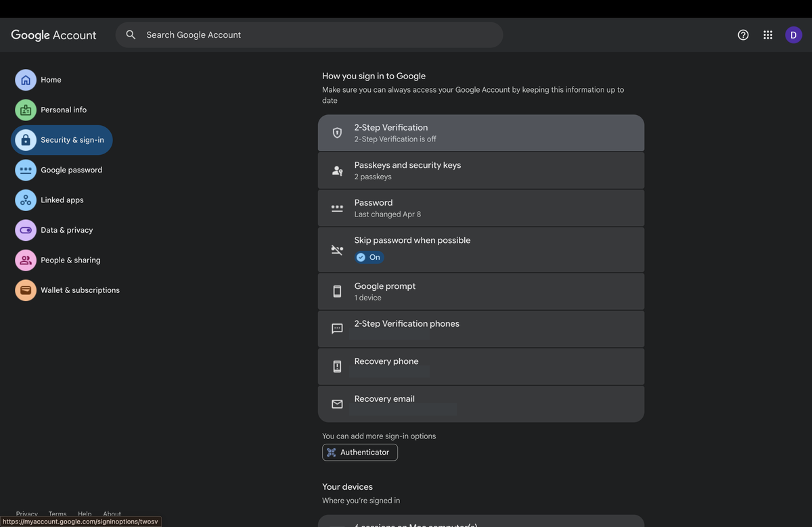Open Data & privacy settings
Image resolution: width=812 pixels, height=527 pixels.
(55, 230)
